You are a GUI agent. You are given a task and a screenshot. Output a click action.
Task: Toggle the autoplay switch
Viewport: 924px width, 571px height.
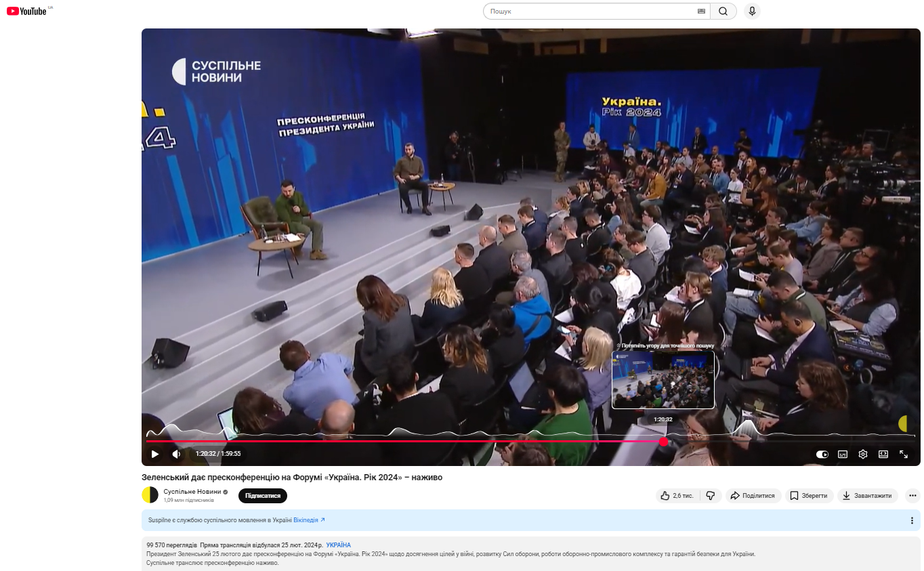pos(822,454)
